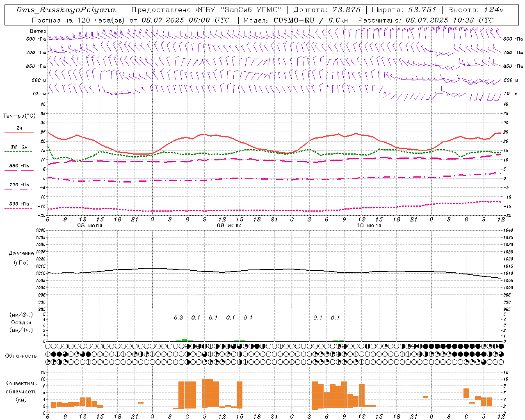Click the green dashed swatch under Td 2м
This screenshot has height=420, width=525.
point(18,152)
